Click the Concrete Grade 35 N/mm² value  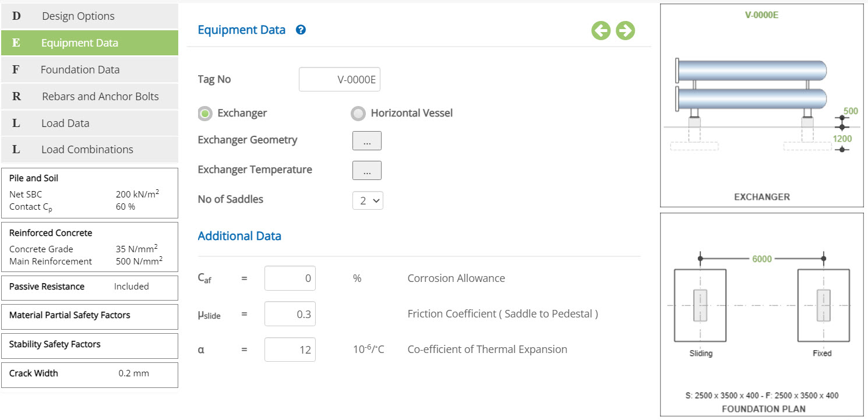[137, 249]
